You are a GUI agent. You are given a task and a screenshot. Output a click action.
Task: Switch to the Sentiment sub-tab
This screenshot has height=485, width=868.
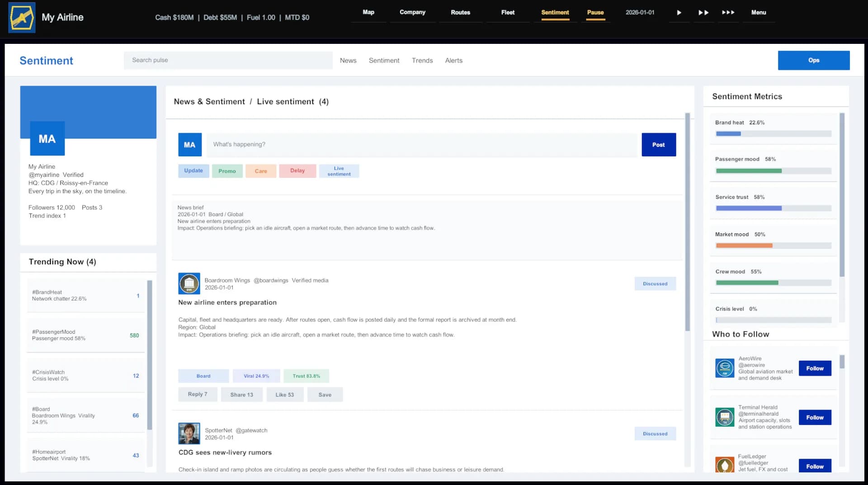point(384,61)
